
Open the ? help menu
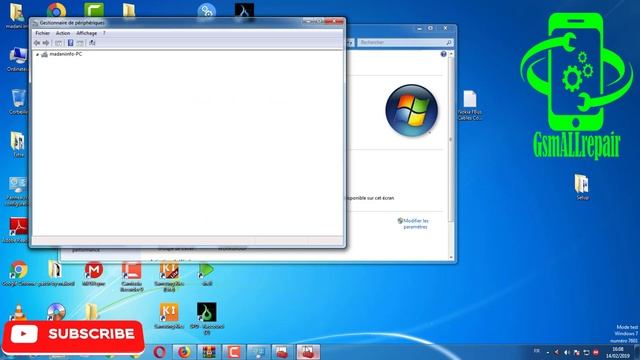tap(104, 33)
